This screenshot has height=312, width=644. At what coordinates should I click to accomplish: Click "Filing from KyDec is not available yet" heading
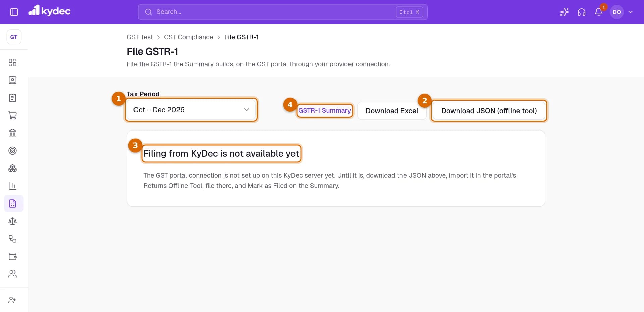coord(221,153)
